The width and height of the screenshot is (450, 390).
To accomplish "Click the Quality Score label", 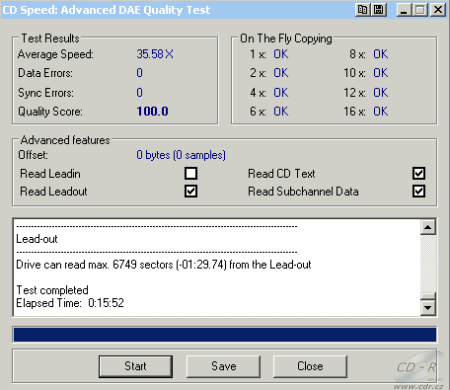I will coord(50,112).
